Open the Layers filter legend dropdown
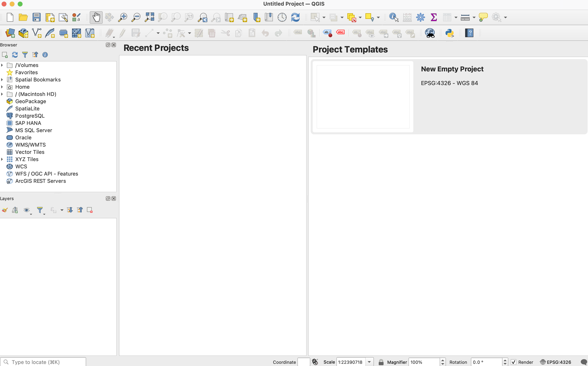Viewport: 588px width, 366px height. (x=40, y=210)
